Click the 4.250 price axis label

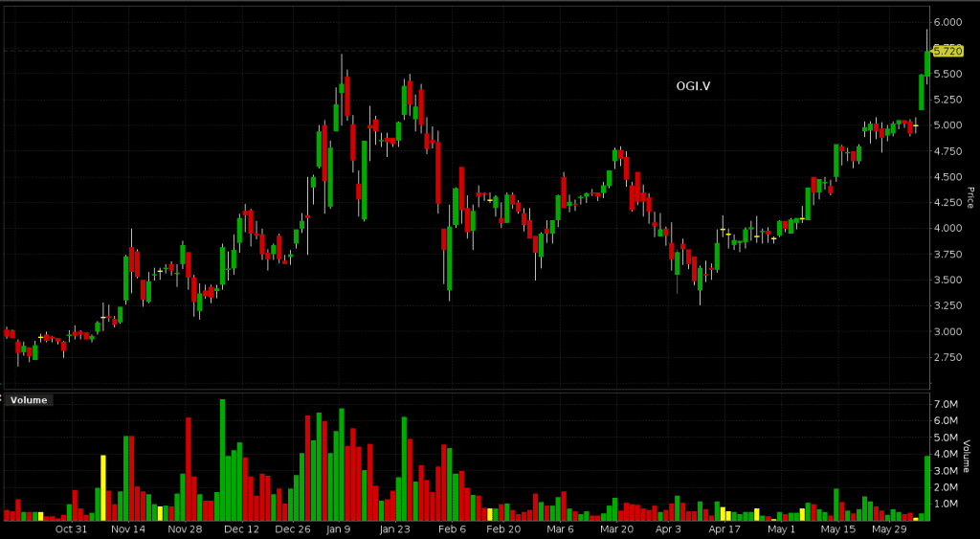click(948, 203)
